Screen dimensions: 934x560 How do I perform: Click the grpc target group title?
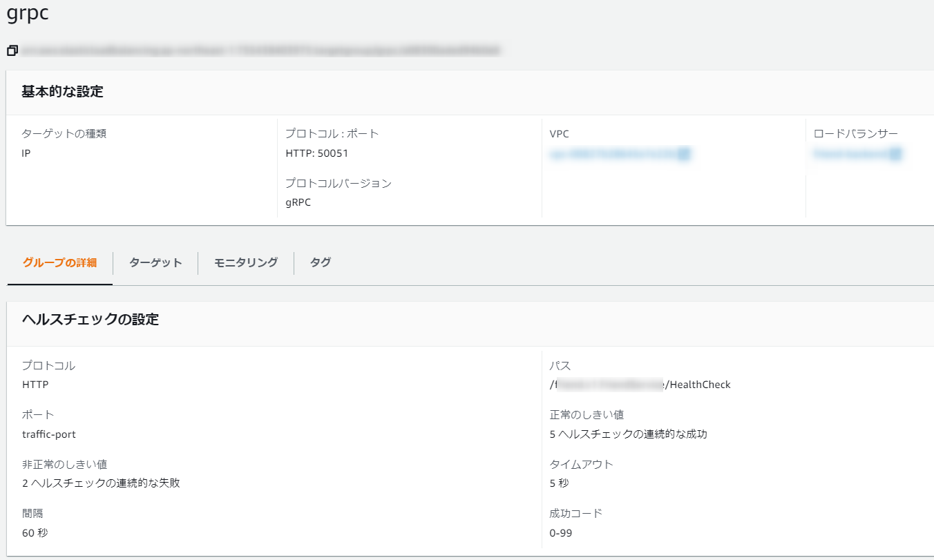(x=29, y=13)
